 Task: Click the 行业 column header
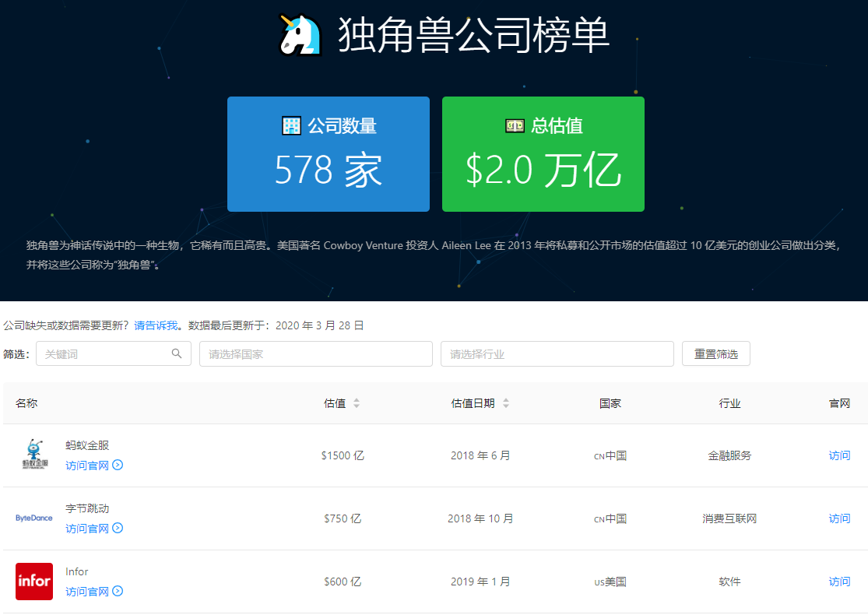729,403
